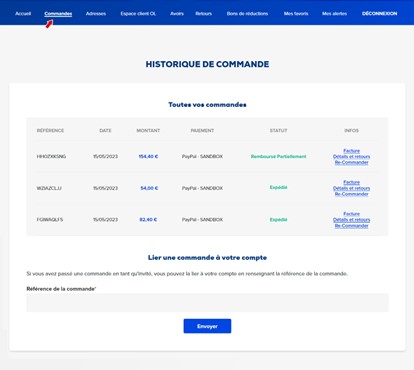Open Facture for the 54,00 € order
Image resolution: width=414 pixels, height=370 pixels.
pyautogui.click(x=351, y=182)
